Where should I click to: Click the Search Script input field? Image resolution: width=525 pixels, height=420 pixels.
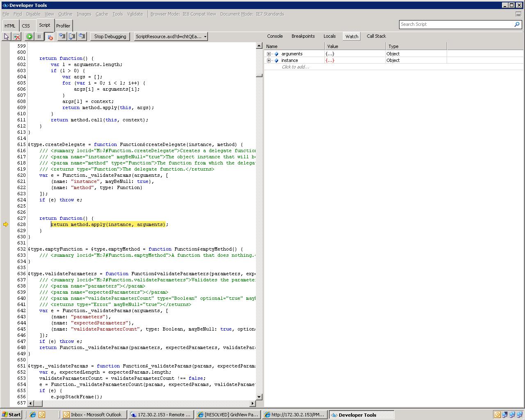(x=455, y=24)
